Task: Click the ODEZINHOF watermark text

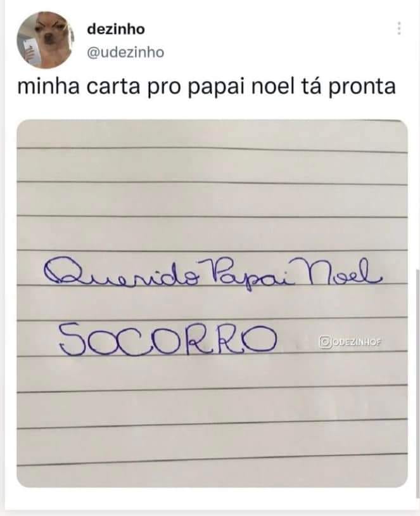Action: click(x=356, y=342)
